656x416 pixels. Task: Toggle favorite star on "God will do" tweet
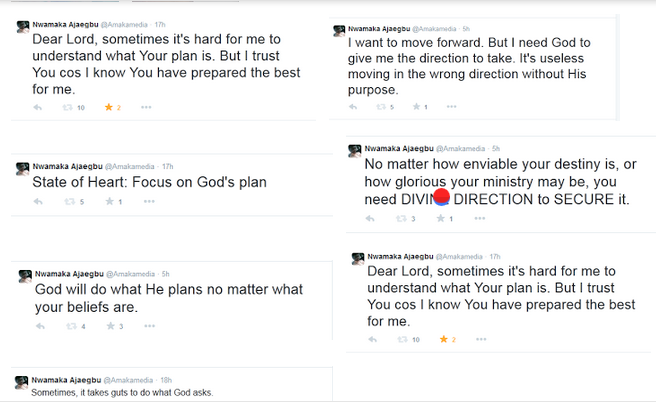(108, 326)
